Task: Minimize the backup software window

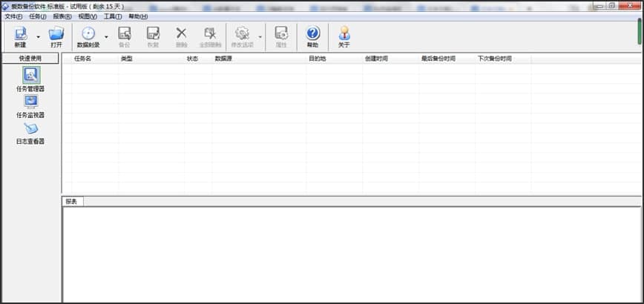Action: (599, 6)
